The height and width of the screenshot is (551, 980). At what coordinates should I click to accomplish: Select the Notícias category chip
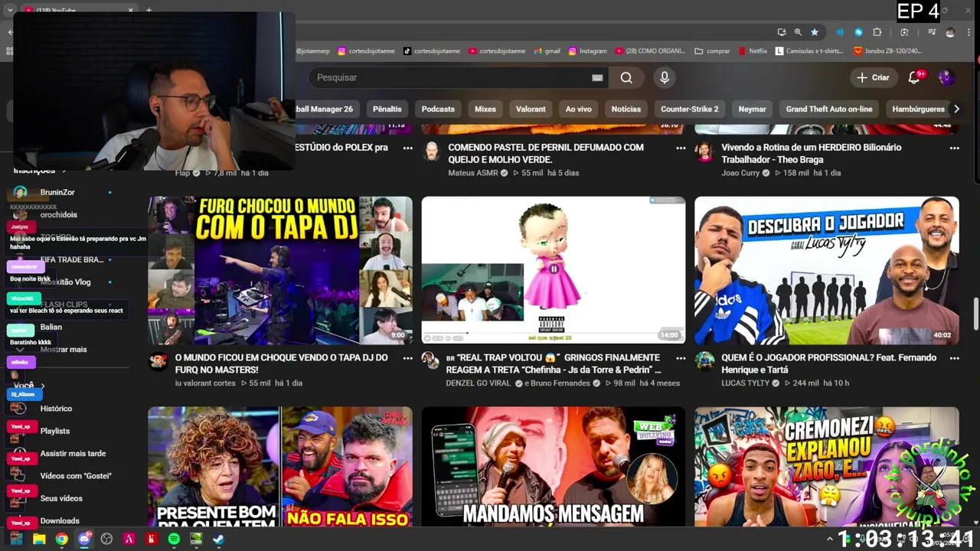[x=626, y=109]
